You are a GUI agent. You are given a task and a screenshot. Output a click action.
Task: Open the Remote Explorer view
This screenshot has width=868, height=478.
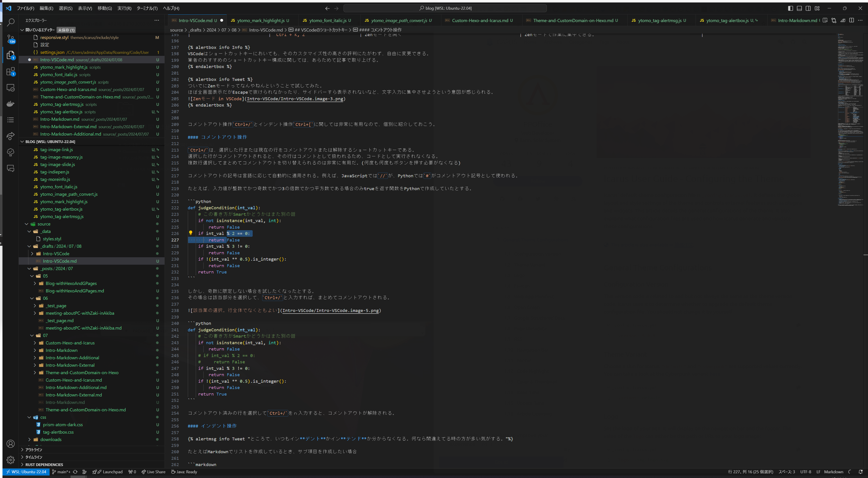(10, 88)
